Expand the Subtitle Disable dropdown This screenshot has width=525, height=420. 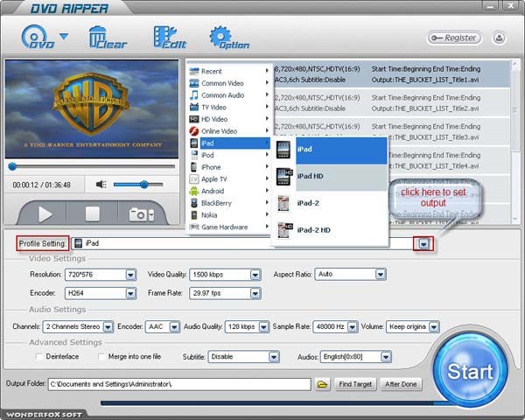(x=274, y=357)
